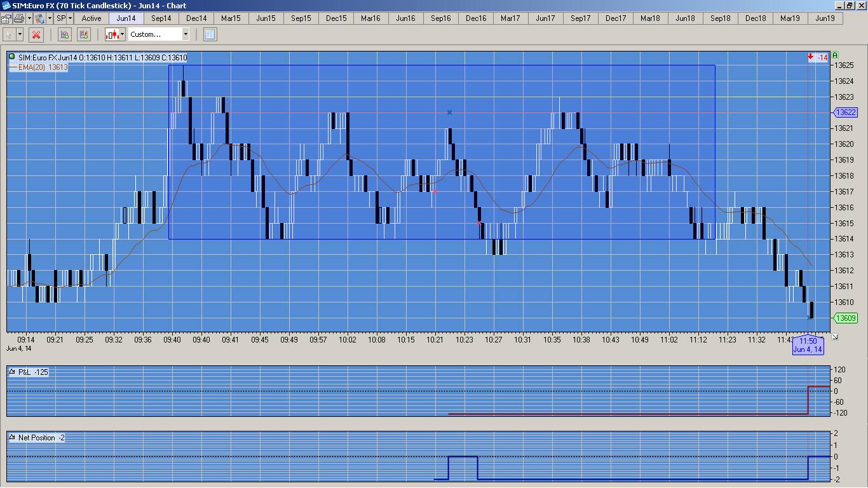Click the data table view icon

click(x=210, y=34)
